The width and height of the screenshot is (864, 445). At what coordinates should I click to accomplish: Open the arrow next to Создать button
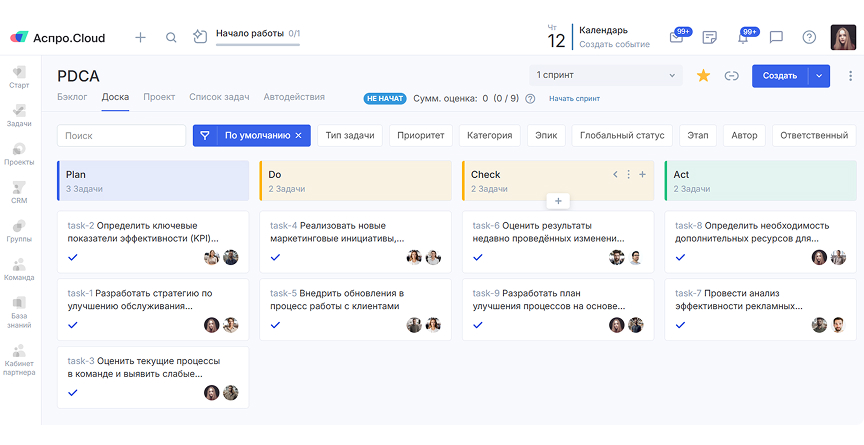click(x=819, y=75)
